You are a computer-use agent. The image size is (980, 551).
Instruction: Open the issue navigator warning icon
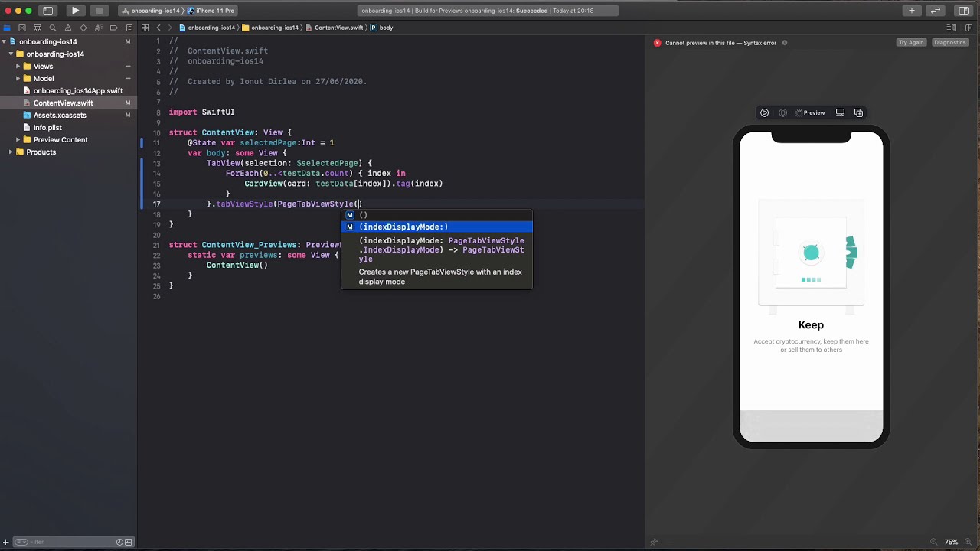point(68,28)
